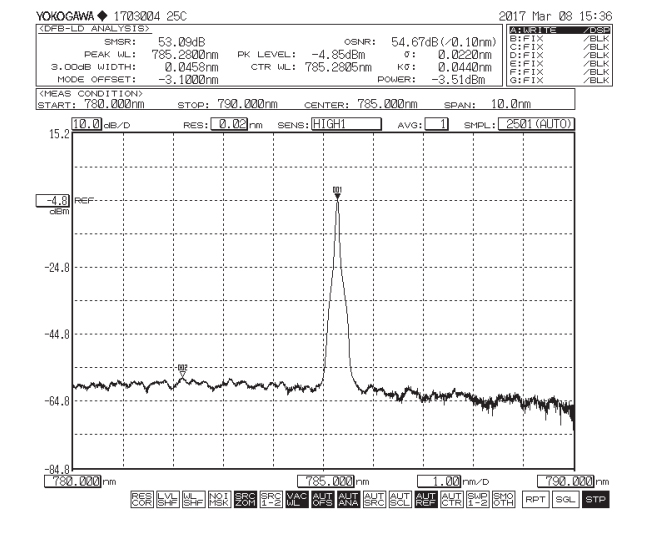Click the MODE OFFSET value -3.1000nm

pos(188,79)
